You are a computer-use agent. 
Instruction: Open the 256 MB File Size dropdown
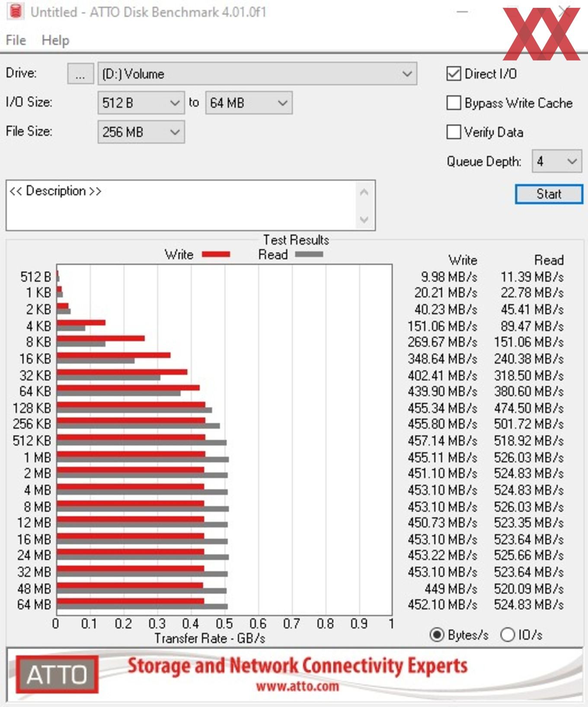(141, 132)
